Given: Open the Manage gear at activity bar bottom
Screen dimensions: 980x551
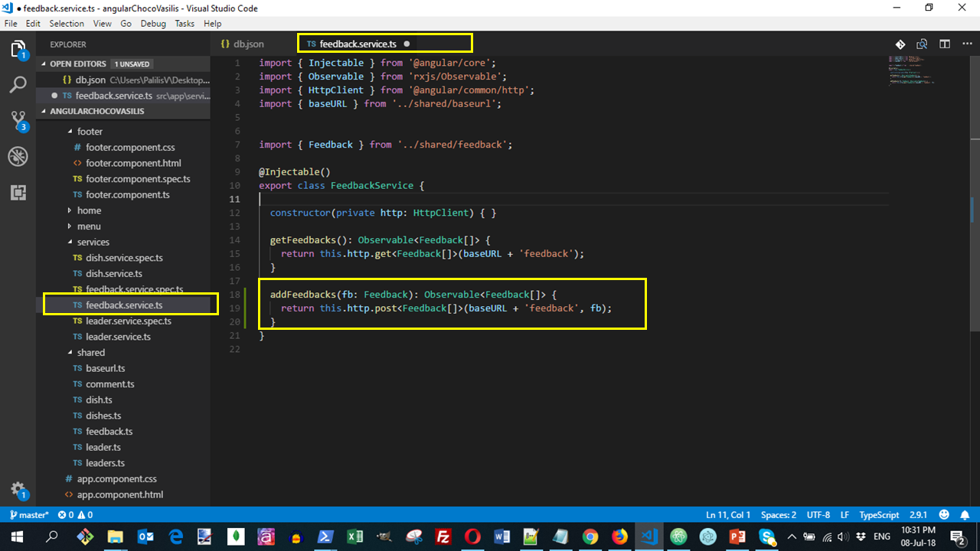Looking at the screenshot, I should 18,491.
